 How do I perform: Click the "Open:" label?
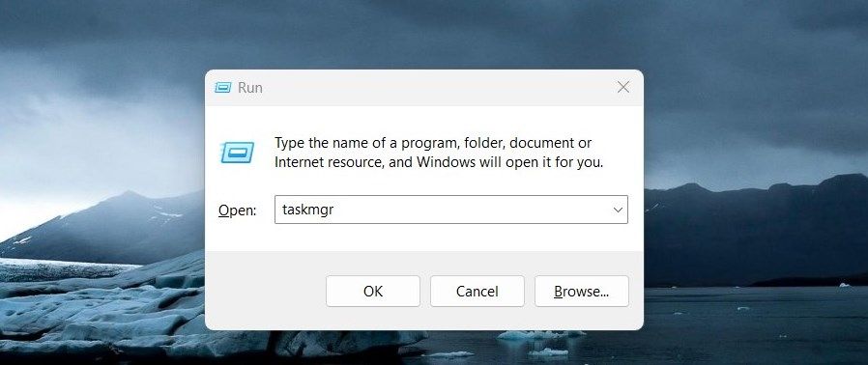[x=238, y=211]
